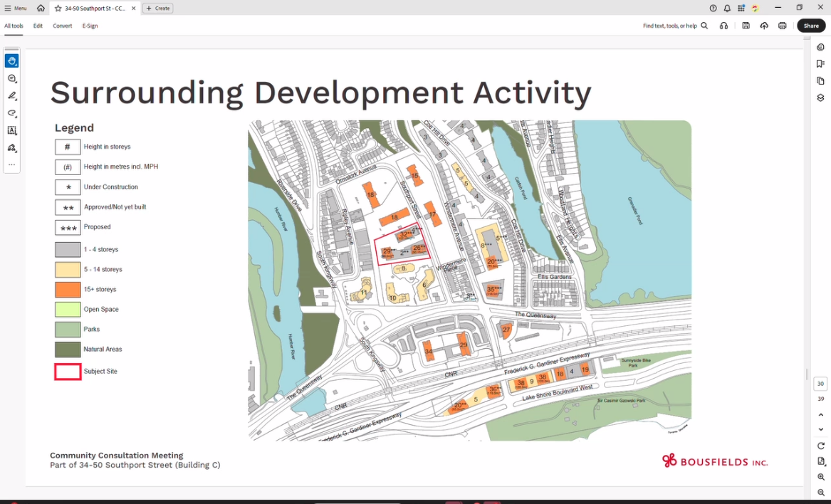Go to next page with down chevron
This screenshot has width=831, height=504.
pos(821,429)
